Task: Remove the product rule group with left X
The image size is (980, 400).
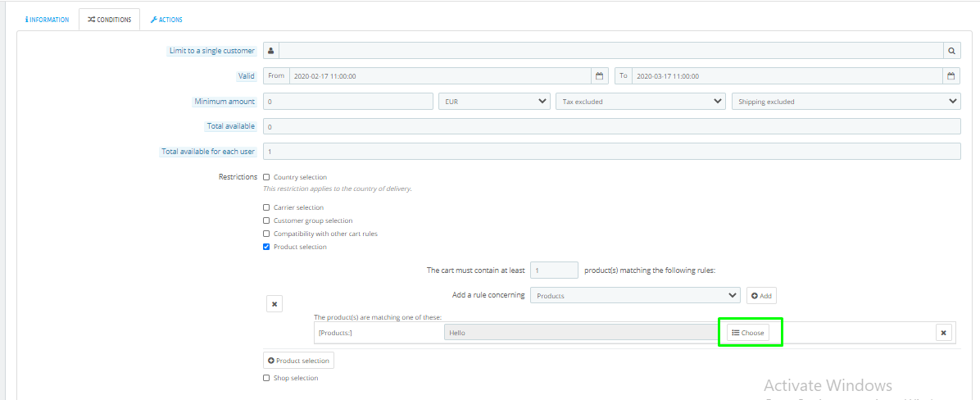Action: tap(274, 304)
